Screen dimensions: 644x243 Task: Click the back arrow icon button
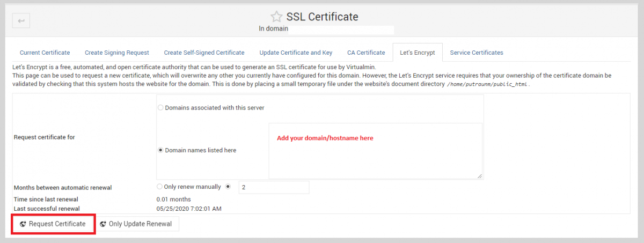[x=21, y=21]
